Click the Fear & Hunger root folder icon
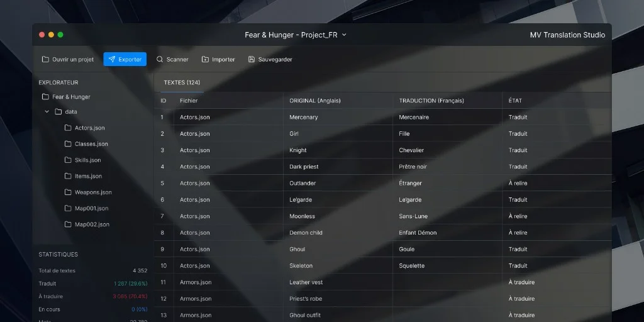The height and width of the screenshot is (322, 644). pos(45,96)
